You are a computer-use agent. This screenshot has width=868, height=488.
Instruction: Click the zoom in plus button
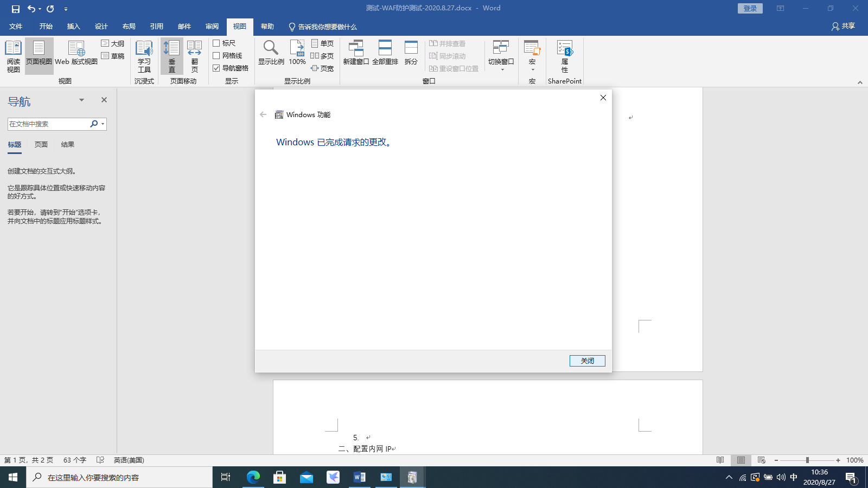(x=838, y=460)
